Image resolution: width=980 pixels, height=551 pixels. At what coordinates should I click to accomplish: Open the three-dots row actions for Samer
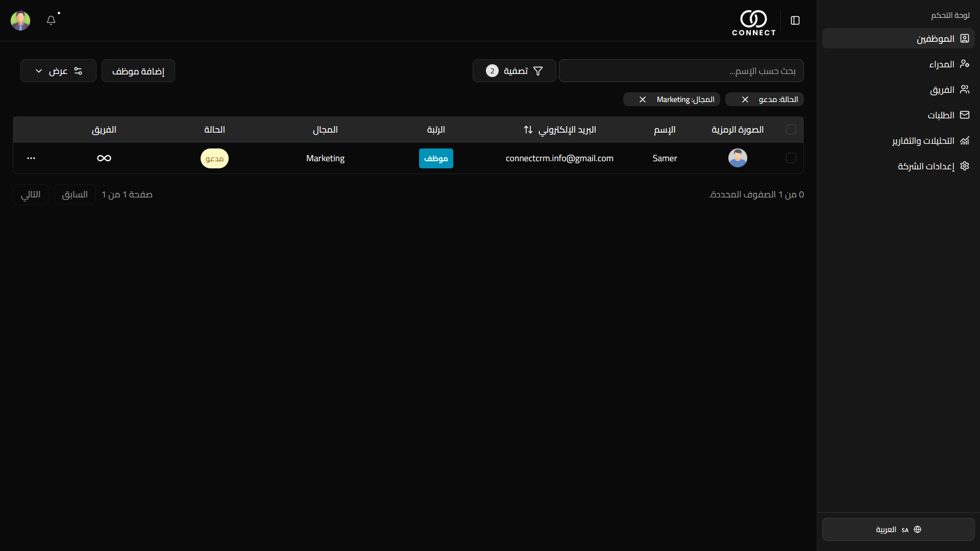pos(31,158)
